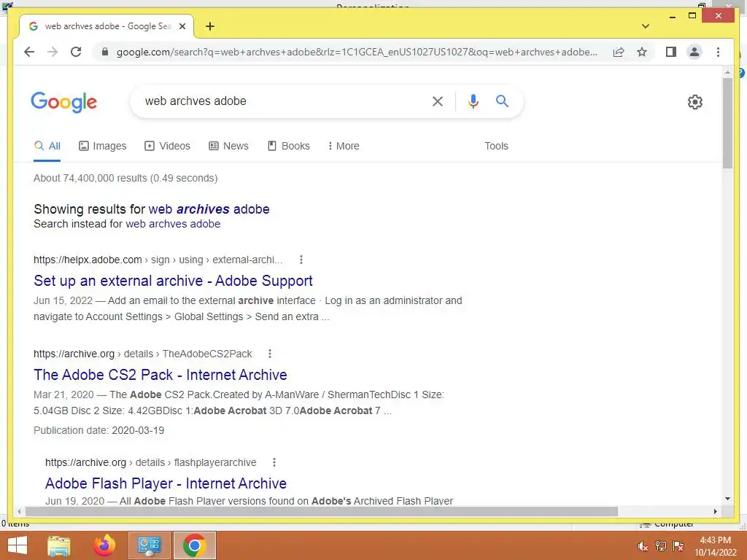Bookmark this tab with the star icon
747x560 pixels.
point(642,52)
